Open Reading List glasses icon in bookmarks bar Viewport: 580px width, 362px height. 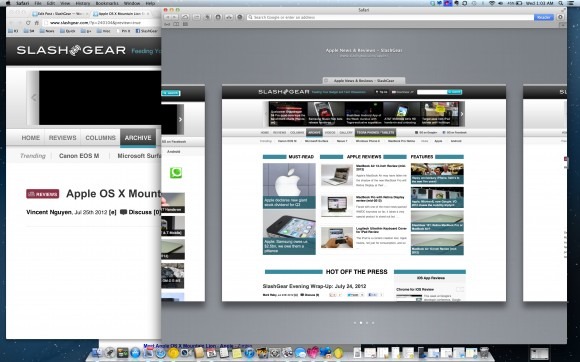[167, 24]
